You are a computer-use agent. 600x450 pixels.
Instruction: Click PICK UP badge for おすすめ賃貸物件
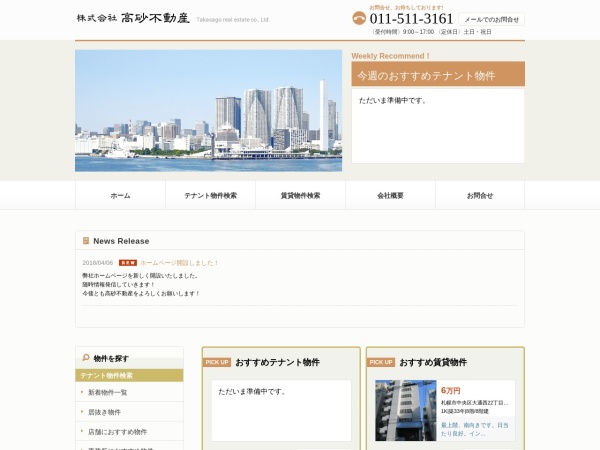[381, 362]
